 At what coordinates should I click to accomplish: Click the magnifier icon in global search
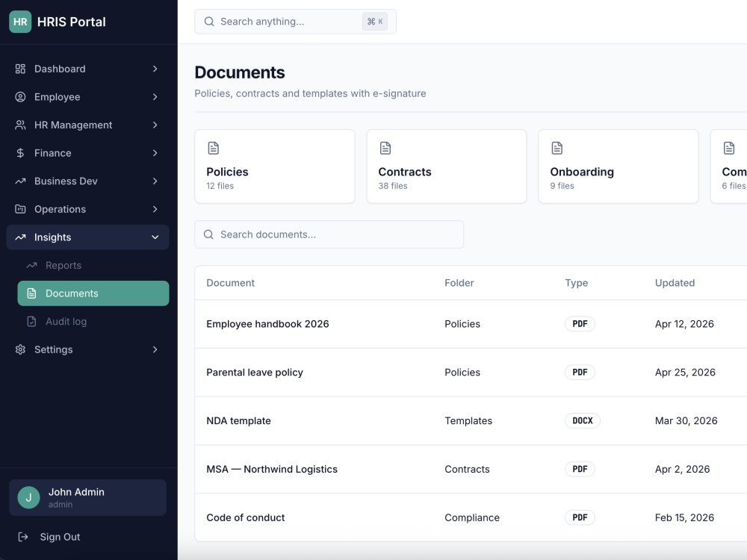coord(209,22)
